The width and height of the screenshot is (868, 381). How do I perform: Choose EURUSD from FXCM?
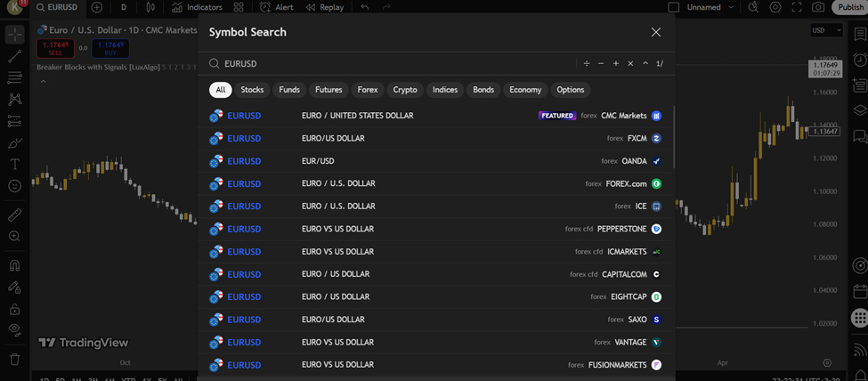436,139
